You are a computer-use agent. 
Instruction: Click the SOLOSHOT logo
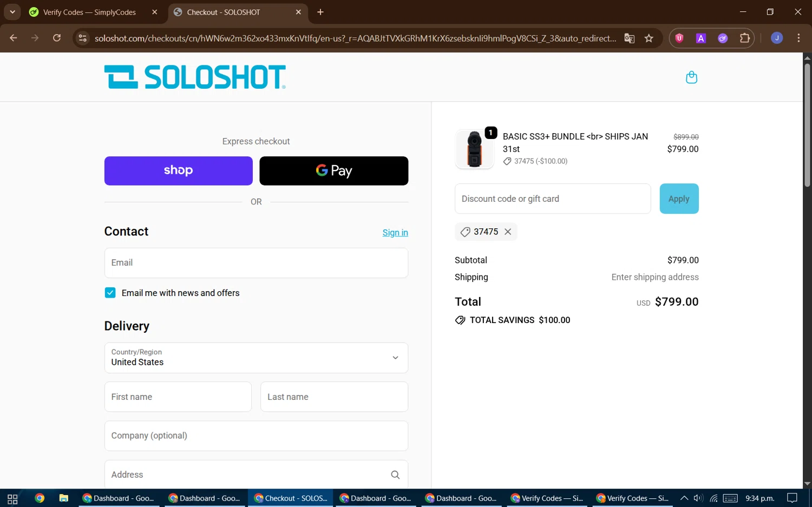(x=195, y=77)
